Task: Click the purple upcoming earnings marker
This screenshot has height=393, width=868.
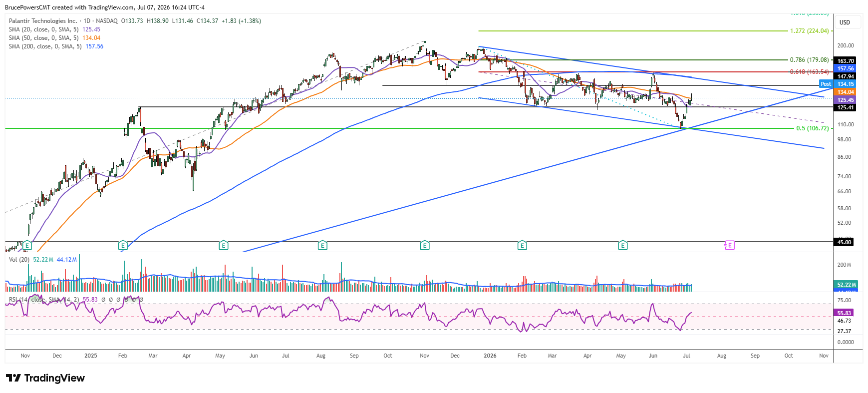Action: coord(730,245)
